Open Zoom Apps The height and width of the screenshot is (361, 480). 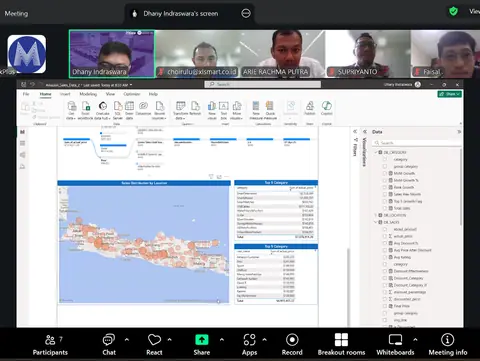[249, 345]
